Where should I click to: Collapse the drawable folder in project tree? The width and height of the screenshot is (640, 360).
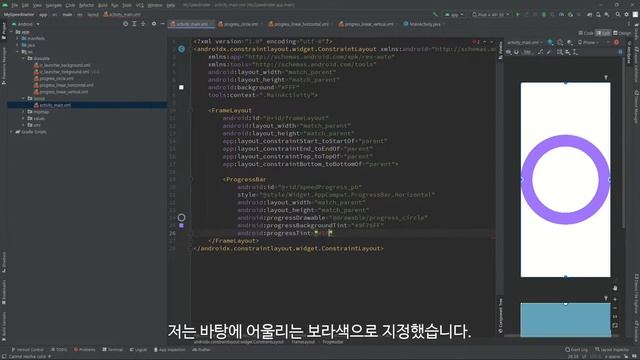[24, 58]
